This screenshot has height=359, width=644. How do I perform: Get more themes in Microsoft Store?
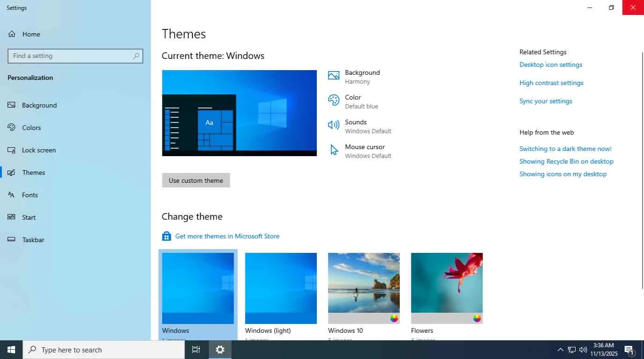227,236
